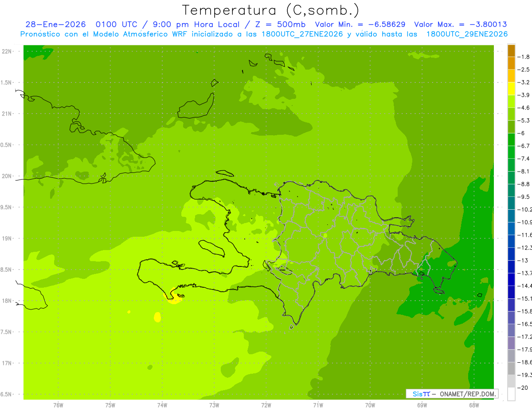Click the Valor Min. = -6.58629 value
Screen dimensions: 532x411
(360, 24)
